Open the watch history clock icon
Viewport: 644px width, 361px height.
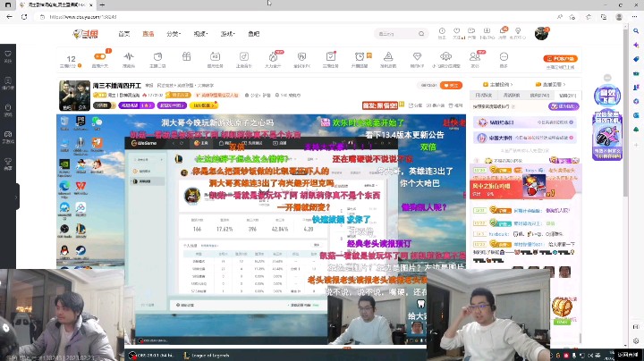(442, 31)
